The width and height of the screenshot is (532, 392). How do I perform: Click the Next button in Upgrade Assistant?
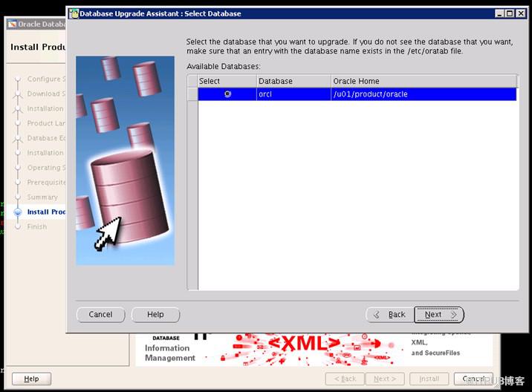click(438, 315)
